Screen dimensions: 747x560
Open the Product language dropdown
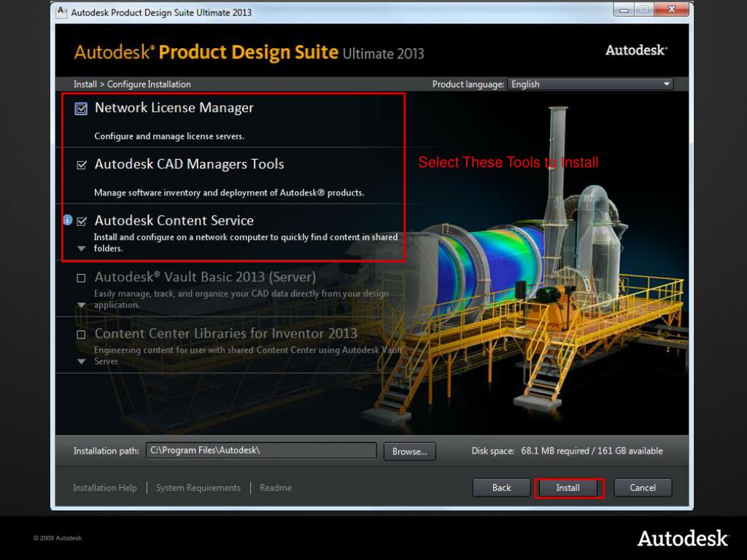[590, 85]
